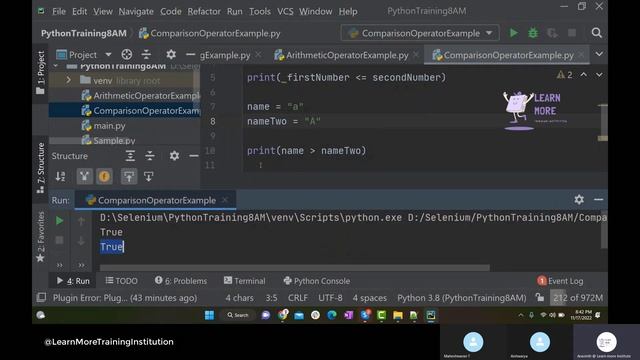This screenshot has width=640, height=360.
Task: Open the Navigate menu
Action: [136, 11]
